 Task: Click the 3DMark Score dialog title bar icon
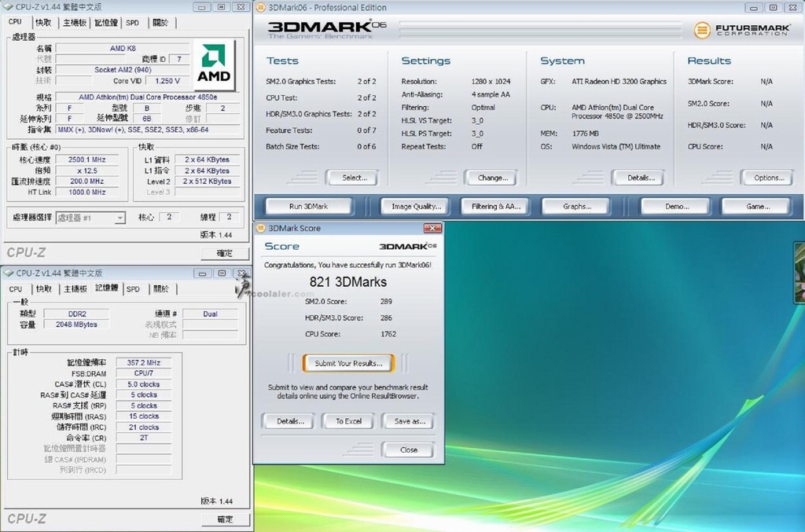(261, 229)
